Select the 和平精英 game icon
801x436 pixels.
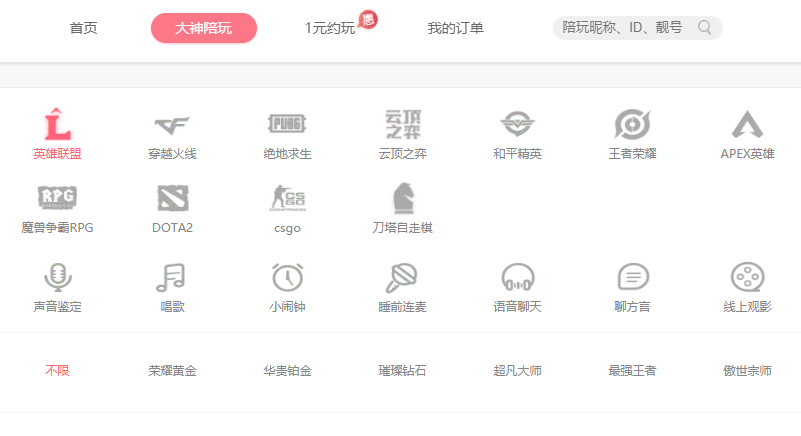coord(517,125)
